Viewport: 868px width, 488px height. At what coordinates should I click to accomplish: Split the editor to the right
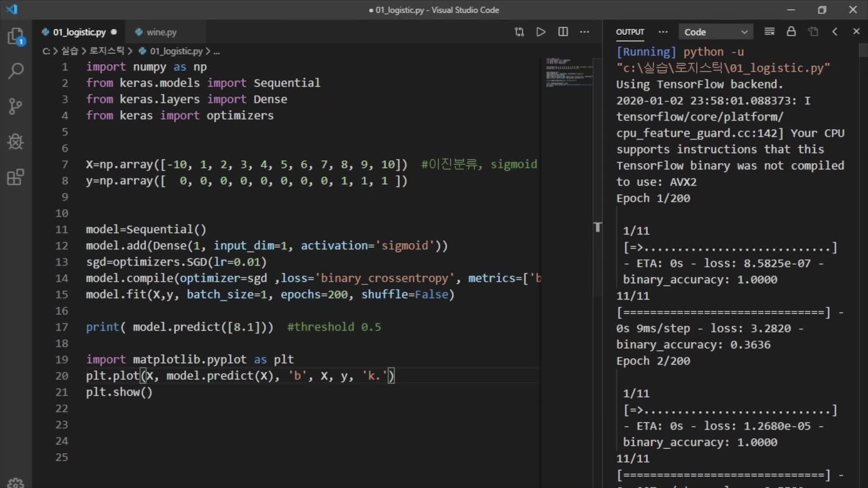563,32
